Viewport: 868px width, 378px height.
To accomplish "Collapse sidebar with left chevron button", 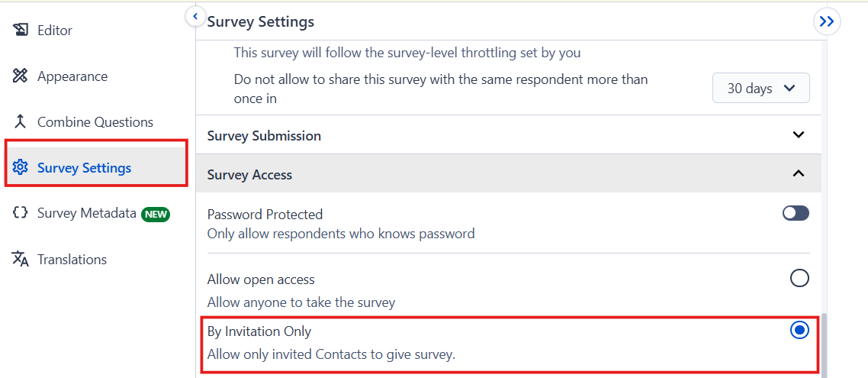I will pos(196,16).
